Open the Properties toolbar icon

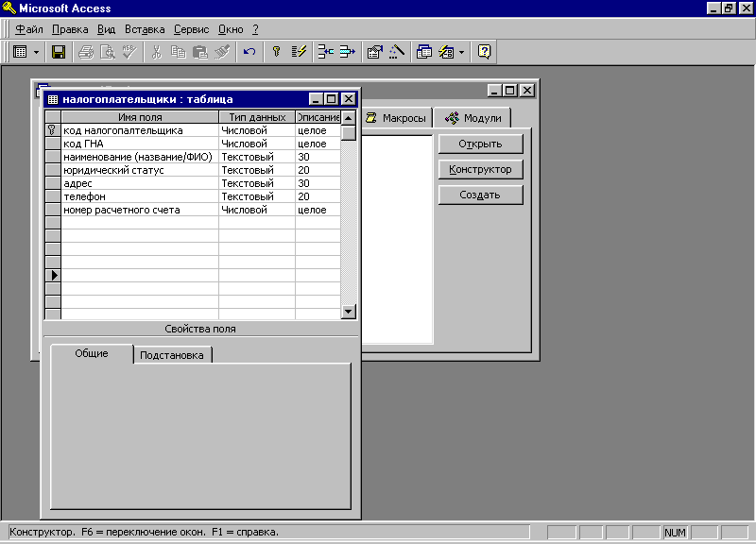point(374,52)
